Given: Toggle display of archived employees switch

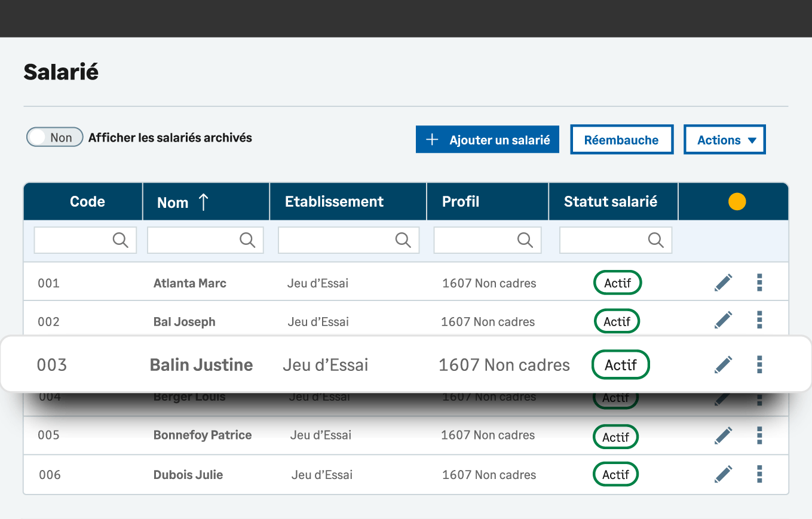Looking at the screenshot, I should pyautogui.click(x=54, y=137).
